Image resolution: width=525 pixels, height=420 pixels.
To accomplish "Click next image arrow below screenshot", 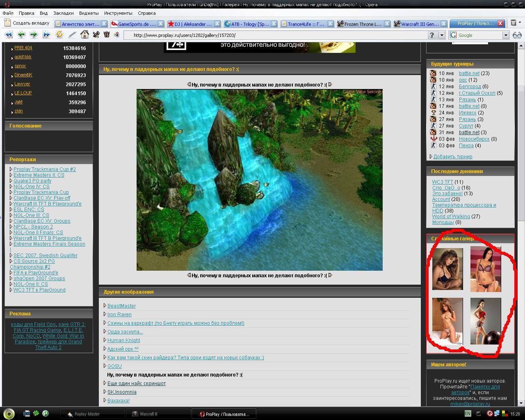I will (330, 275).
